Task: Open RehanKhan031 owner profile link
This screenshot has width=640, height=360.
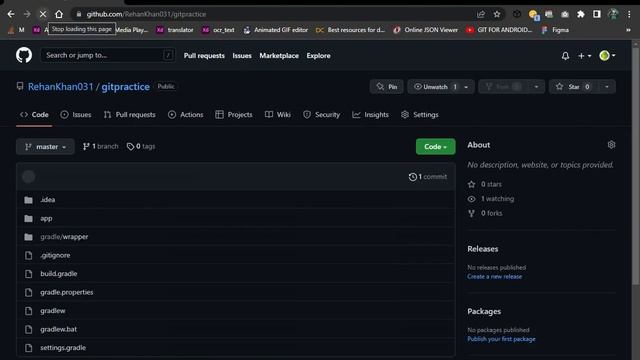Action: [x=60, y=87]
